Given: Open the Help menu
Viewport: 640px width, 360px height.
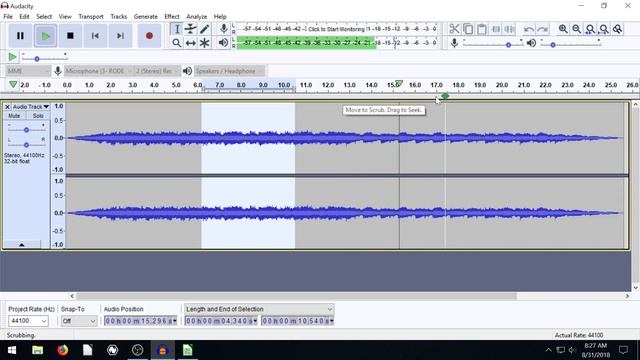Looking at the screenshot, I should coord(220,16).
